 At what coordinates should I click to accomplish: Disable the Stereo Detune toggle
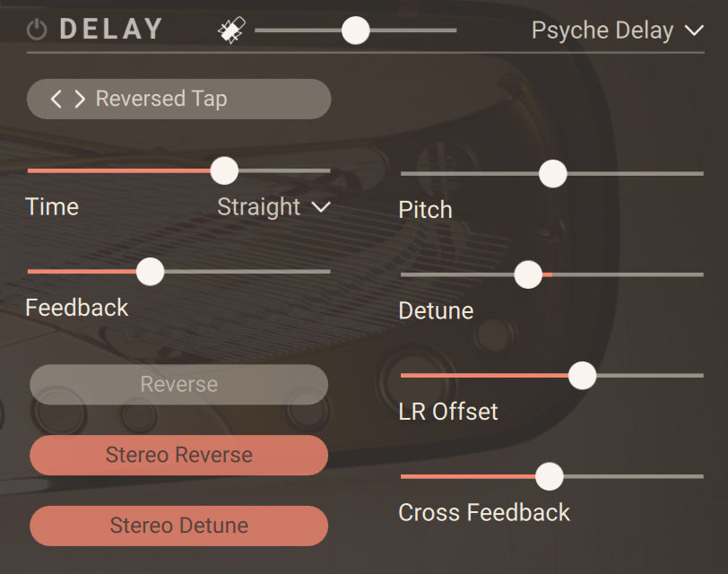[178, 526]
